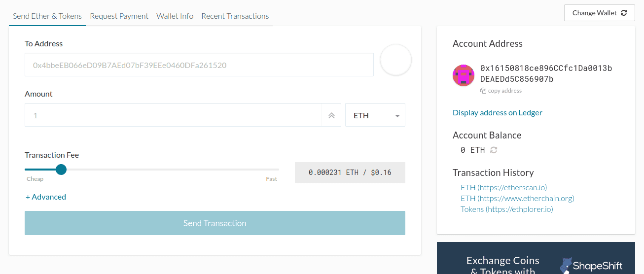Image resolution: width=644 pixels, height=274 pixels.
Task: Click the transaction fee slider handle
Action: point(61,170)
